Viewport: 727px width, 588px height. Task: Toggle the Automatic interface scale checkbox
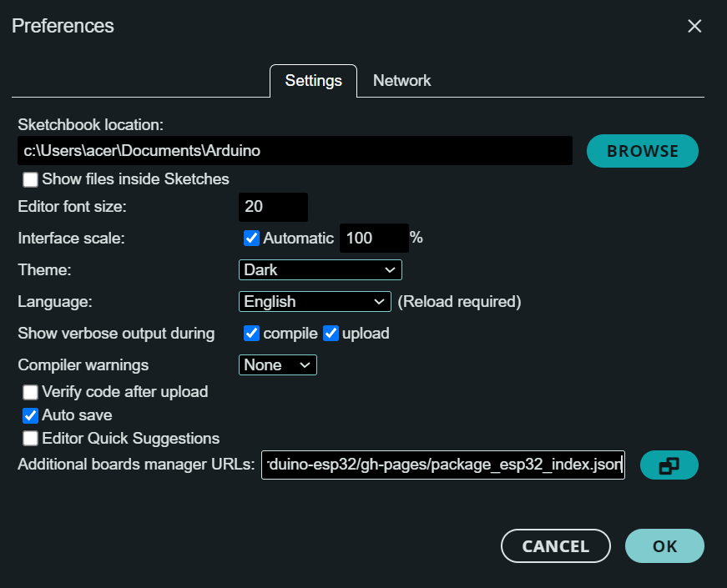(251, 238)
